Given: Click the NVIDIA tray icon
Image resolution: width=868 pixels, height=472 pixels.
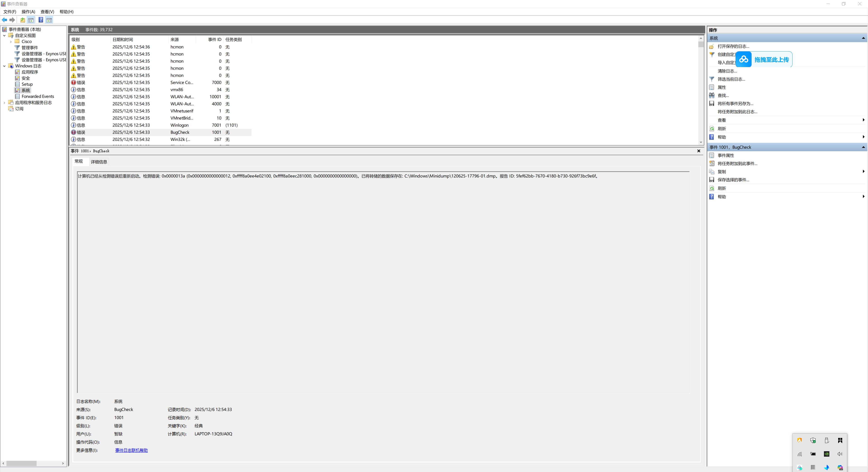Looking at the screenshot, I should (x=827, y=454).
